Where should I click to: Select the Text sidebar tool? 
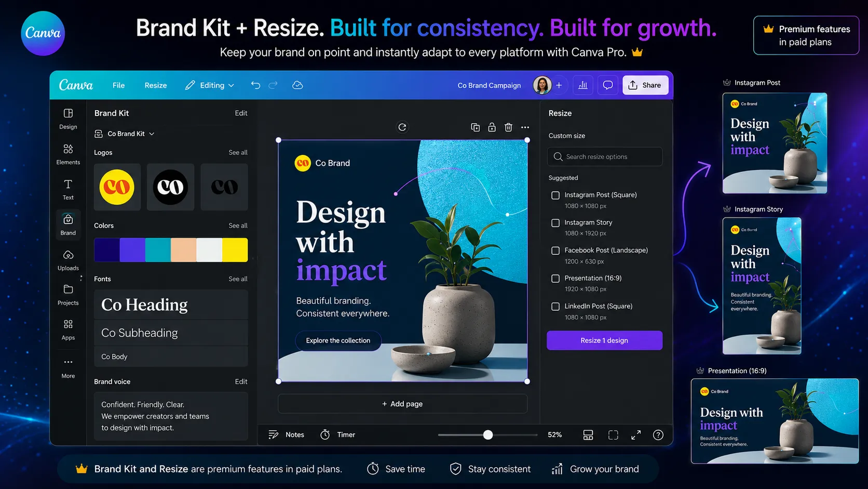click(68, 190)
